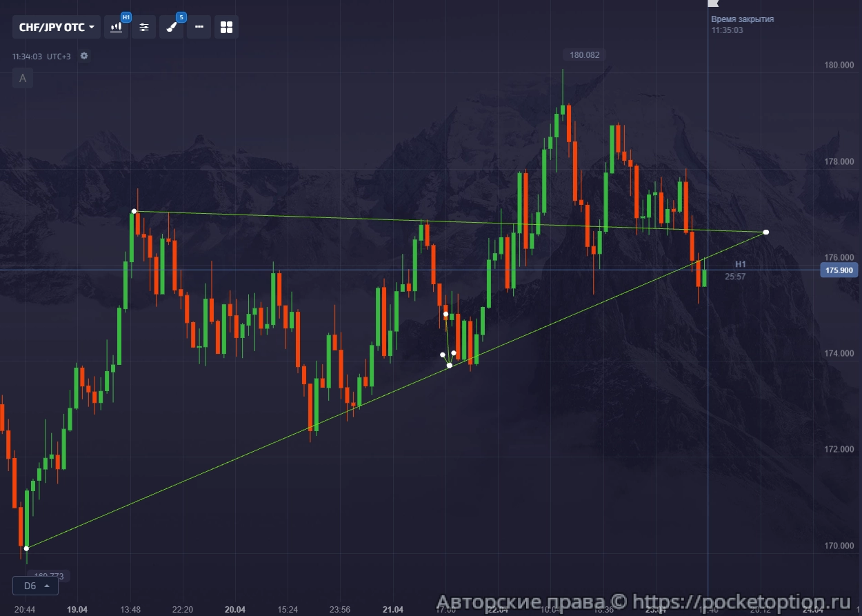Open the drawing tools brush icon

coord(170,28)
